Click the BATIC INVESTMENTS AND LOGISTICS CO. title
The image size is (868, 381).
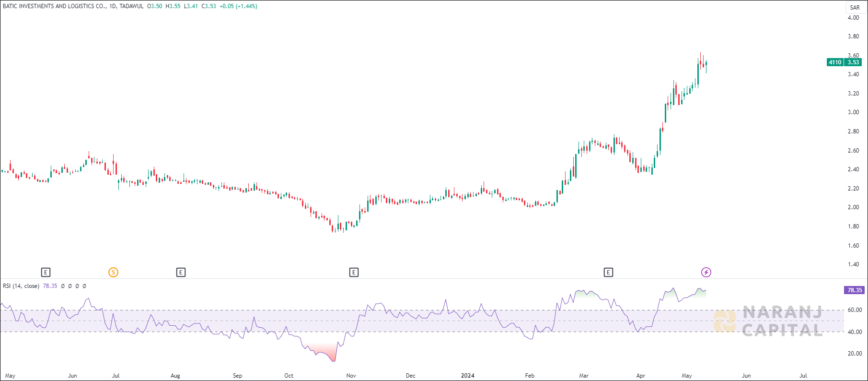pos(55,6)
